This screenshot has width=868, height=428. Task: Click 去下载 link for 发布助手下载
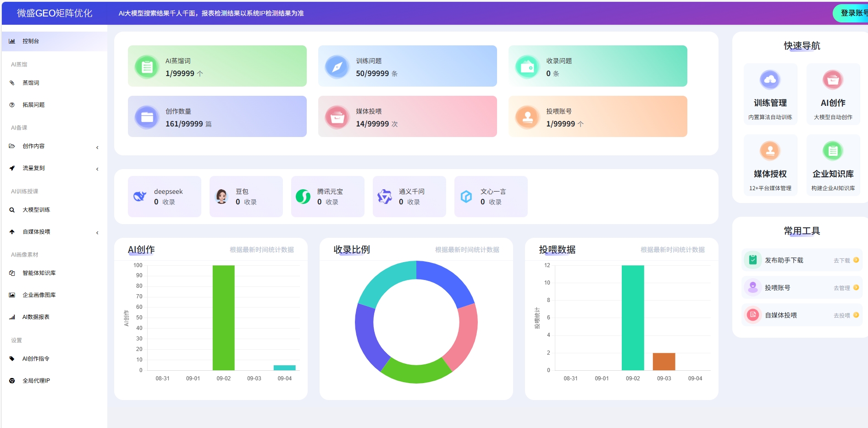click(841, 260)
